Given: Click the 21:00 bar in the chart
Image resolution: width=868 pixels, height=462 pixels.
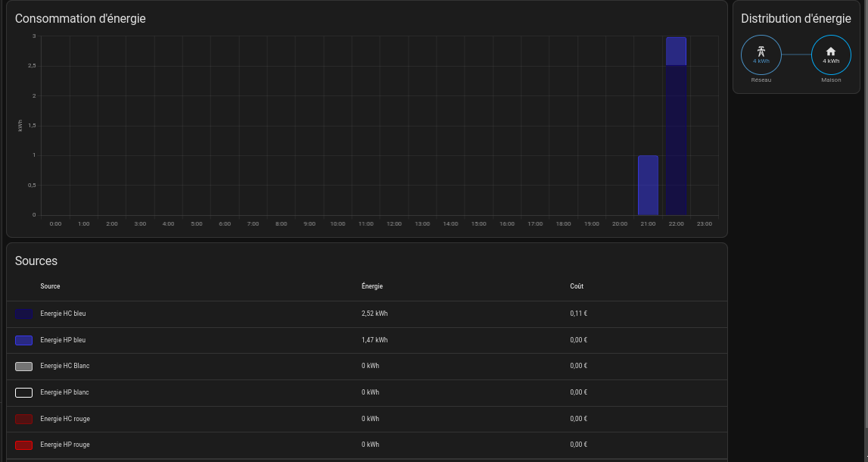Looking at the screenshot, I should [x=648, y=186].
